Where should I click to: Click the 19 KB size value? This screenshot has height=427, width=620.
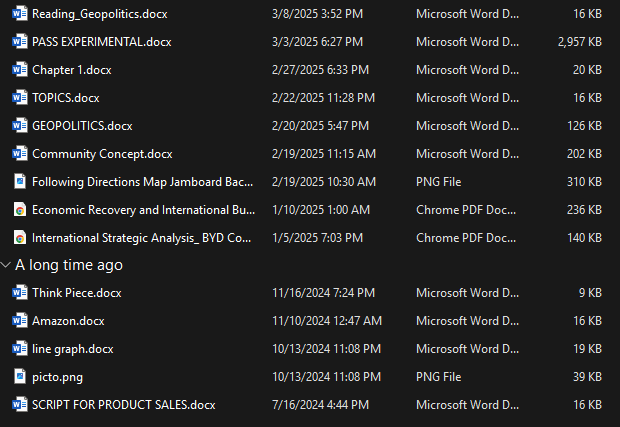click(x=588, y=349)
